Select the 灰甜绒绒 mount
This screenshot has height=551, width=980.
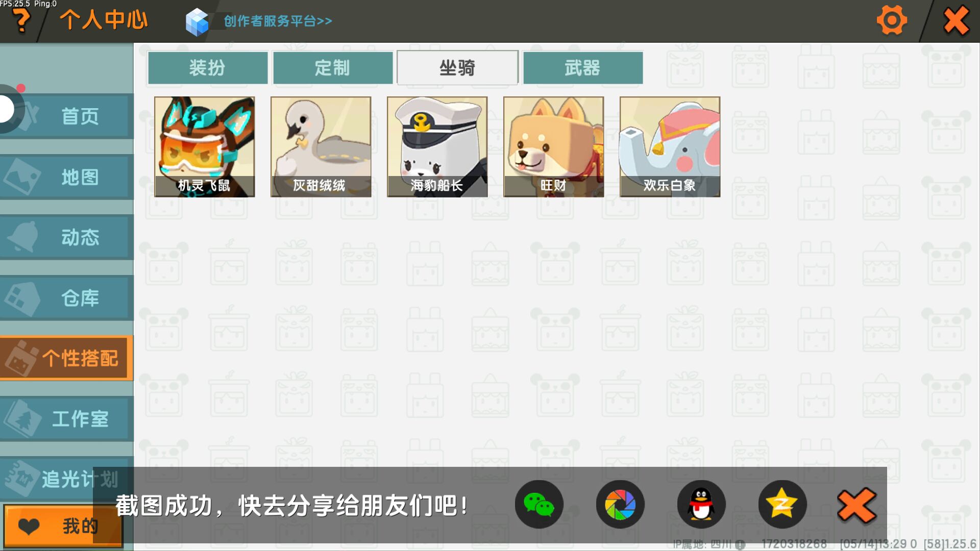coord(321,147)
